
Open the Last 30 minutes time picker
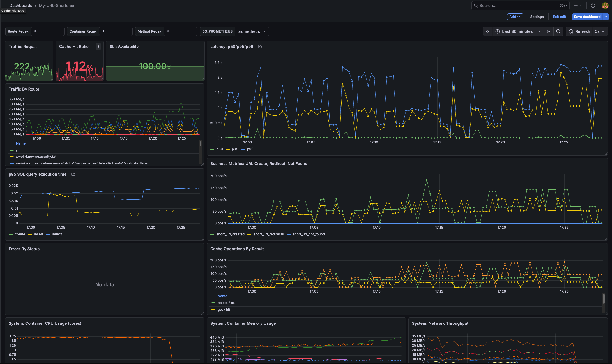(x=517, y=31)
